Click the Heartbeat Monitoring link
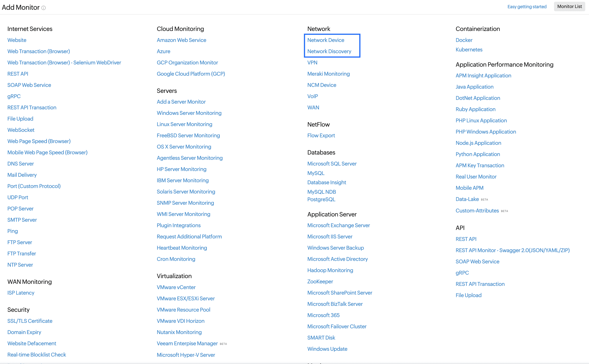Screen dimensions: 589x364 click(182, 248)
